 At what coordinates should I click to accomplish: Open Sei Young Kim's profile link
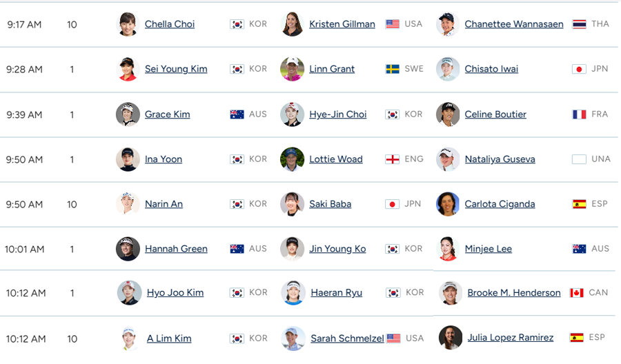pyautogui.click(x=176, y=69)
